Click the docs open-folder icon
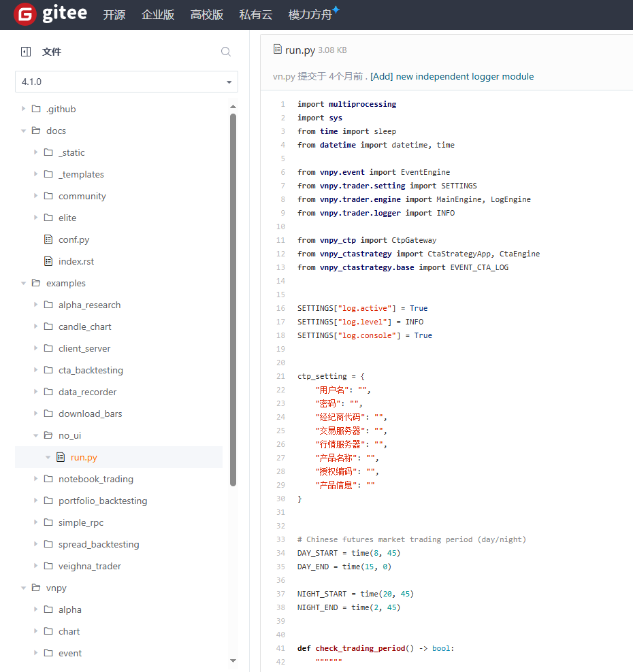Viewport: 633px width, 672px height. 37,131
